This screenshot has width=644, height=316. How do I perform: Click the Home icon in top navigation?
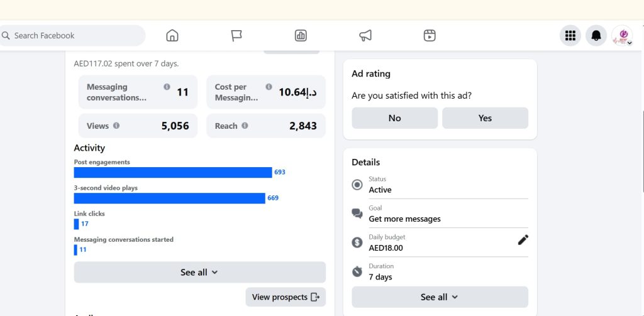pos(172,36)
